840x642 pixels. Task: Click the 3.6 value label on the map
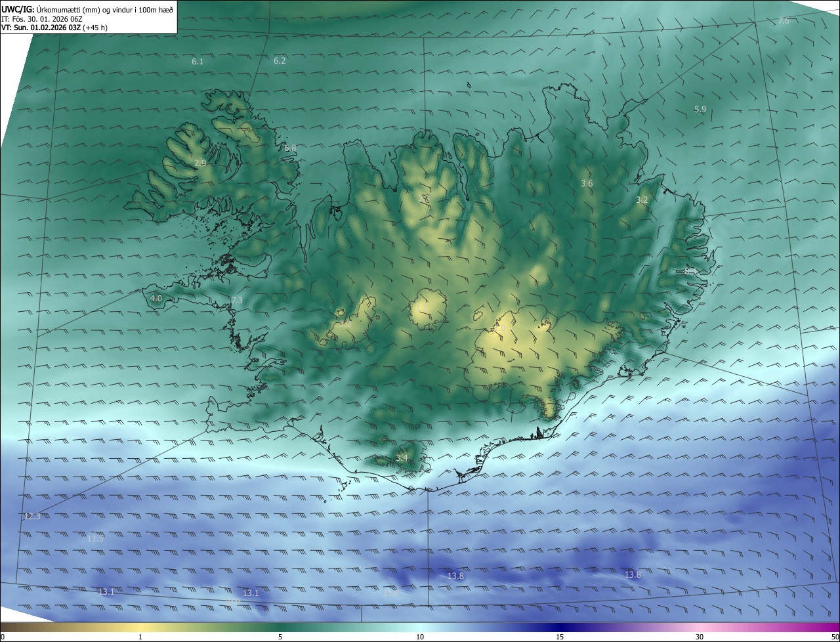point(587,184)
